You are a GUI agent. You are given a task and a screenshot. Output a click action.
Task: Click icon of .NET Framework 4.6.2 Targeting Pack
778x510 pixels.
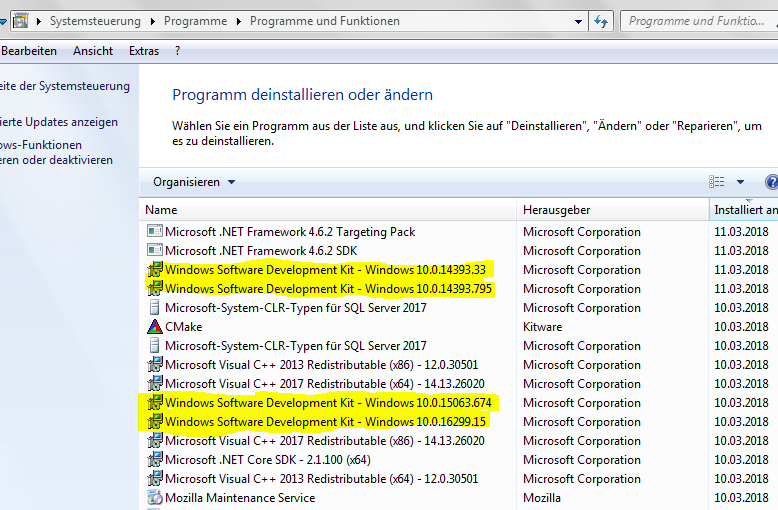pos(155,231)
